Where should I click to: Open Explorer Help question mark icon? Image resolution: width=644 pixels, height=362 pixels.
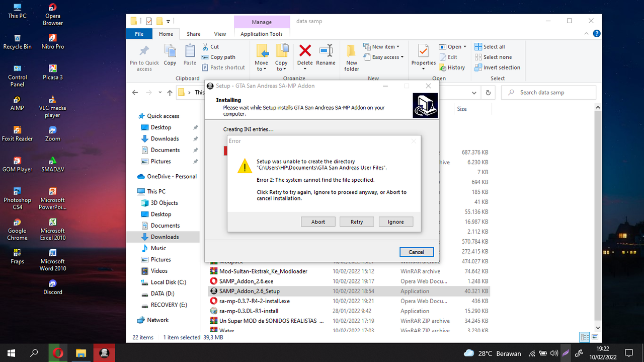596,34
